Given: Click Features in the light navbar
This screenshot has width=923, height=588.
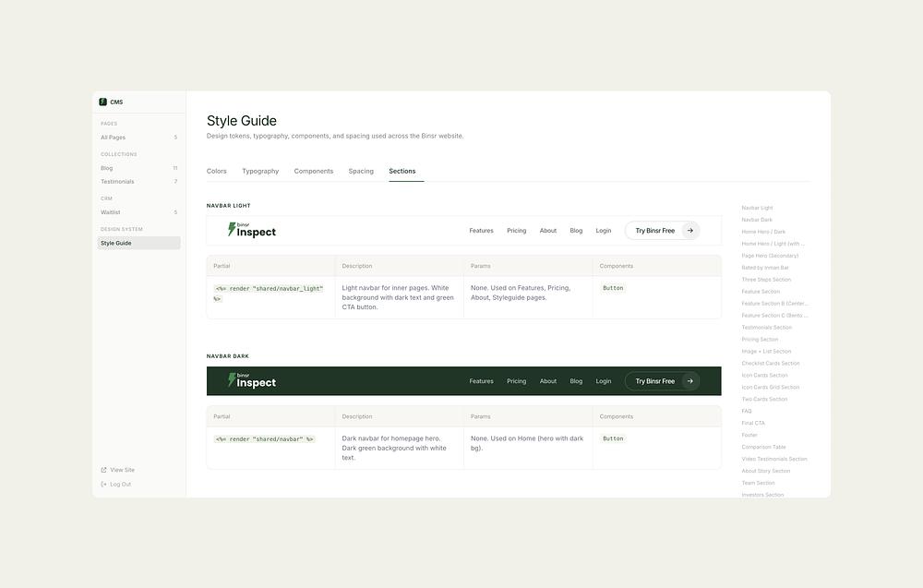Looking at the screenshot, I should 482,231.
